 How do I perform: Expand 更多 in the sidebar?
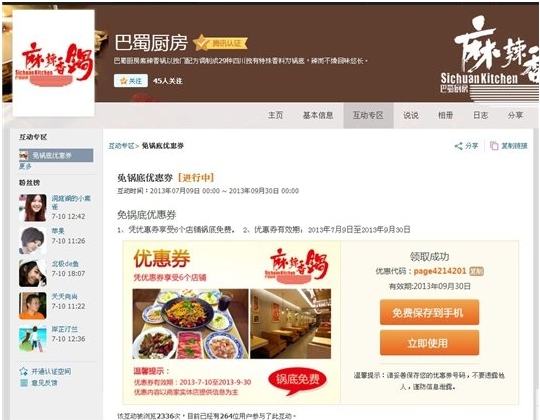(25, 167)
